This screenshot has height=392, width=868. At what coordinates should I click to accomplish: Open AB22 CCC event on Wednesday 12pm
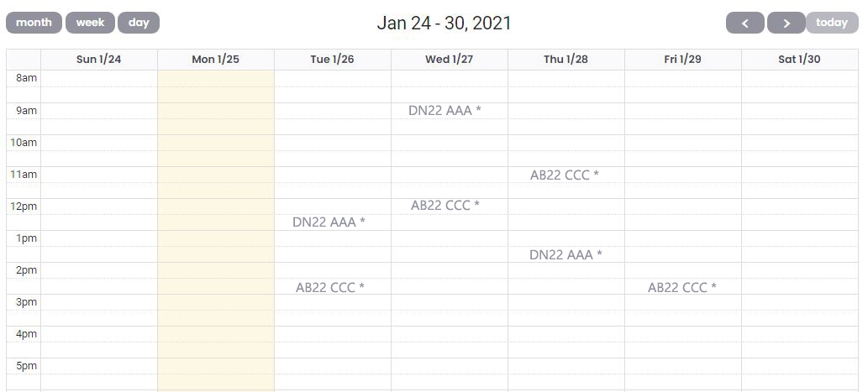[x=445, y=206]
